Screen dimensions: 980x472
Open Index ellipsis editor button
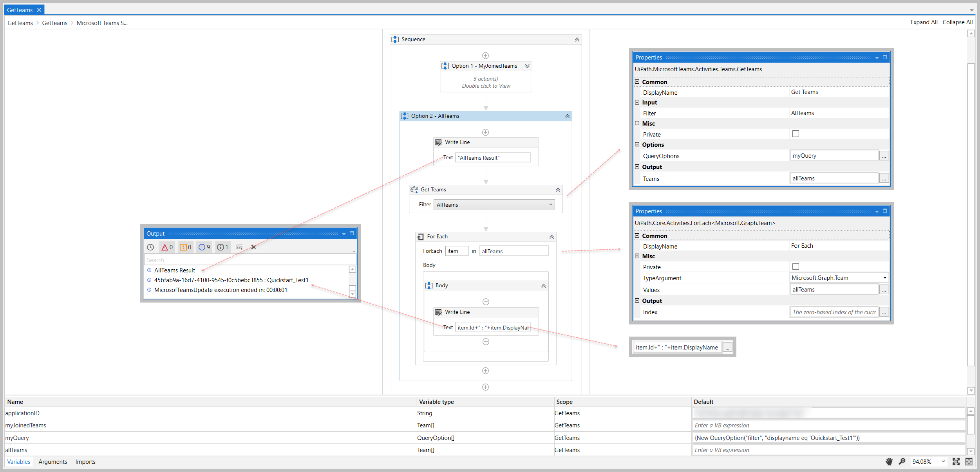click(x=884, y=312)
